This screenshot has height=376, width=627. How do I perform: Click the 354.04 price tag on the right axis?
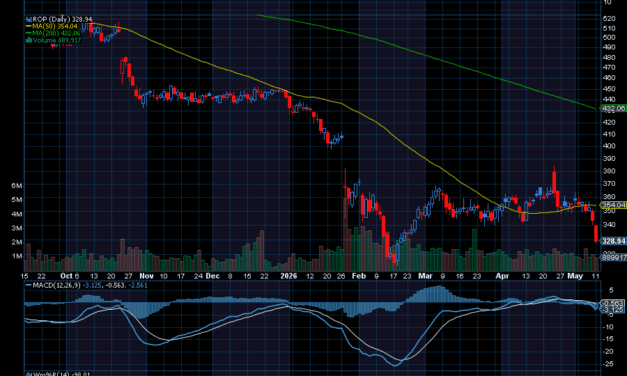tap(614, 205)
